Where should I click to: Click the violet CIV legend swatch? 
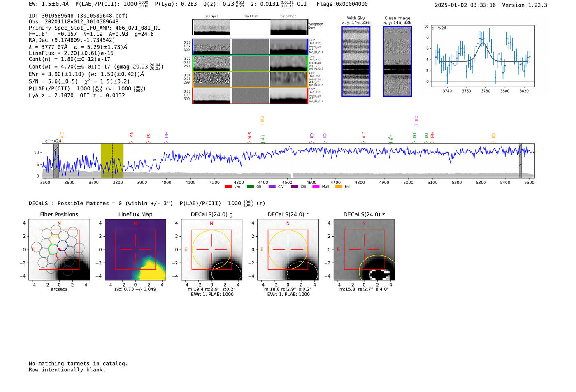click(x=272, y=186)
